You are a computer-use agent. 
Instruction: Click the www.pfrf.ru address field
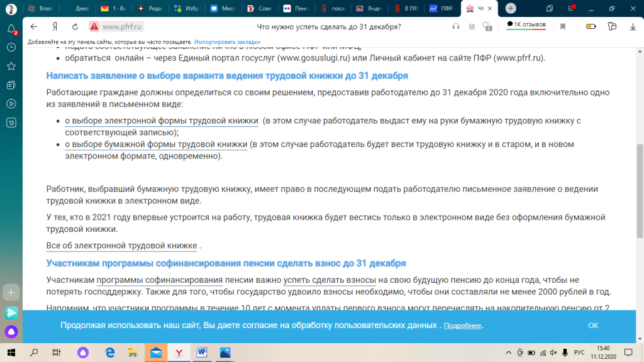(x=123, y=26)
